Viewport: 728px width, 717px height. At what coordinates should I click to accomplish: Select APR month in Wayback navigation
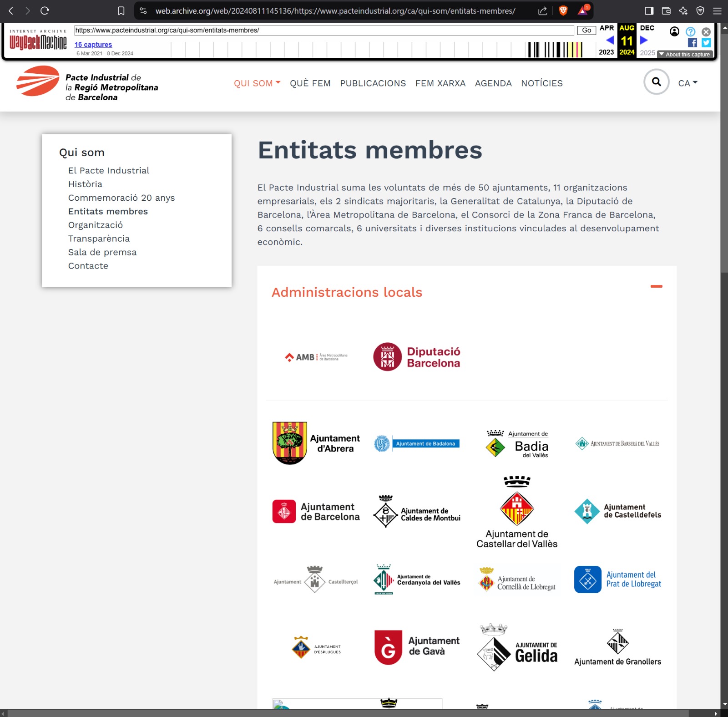(x=607, y=28)
